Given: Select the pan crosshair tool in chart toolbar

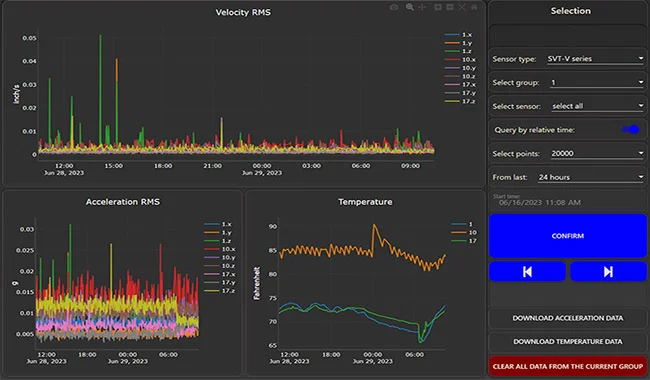Looking at the screenshot, I should (x=422, y=7).
